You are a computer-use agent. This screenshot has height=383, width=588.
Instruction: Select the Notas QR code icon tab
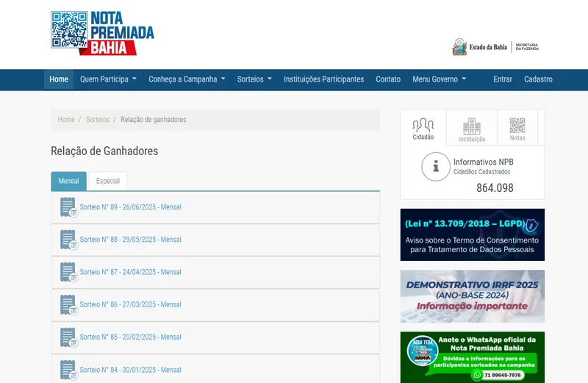point(517,128)
